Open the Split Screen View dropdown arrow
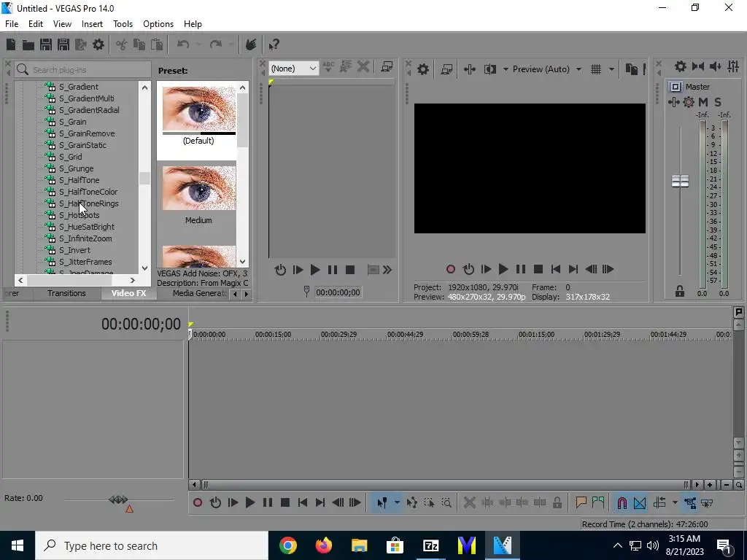Screen dimensions: 747x560 [x=506, y=69]
